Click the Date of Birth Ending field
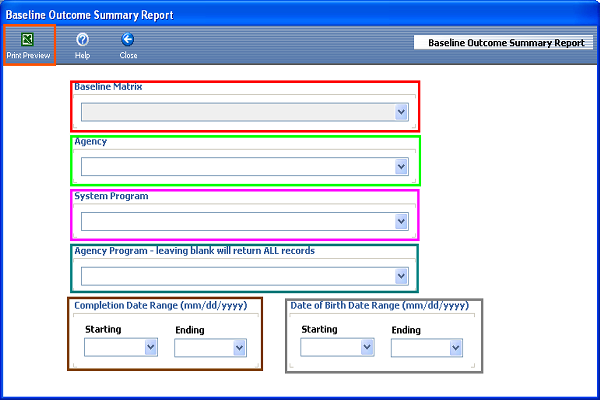 (x=419, y=348)
